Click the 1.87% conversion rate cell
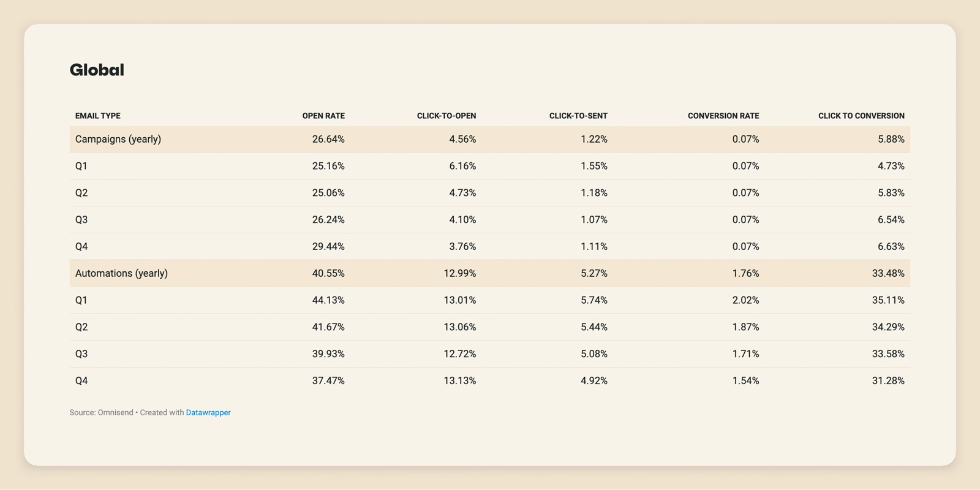This screenshot has width=980, height=490. point(746,327)
